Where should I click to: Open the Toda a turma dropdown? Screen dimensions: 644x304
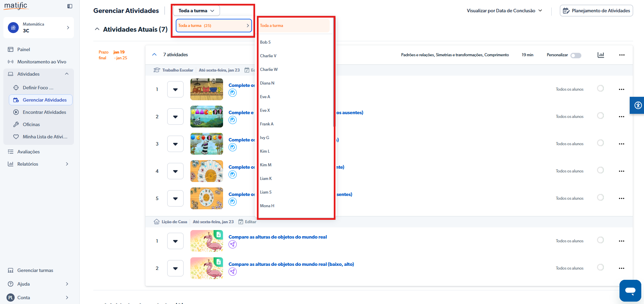point(196,11)
